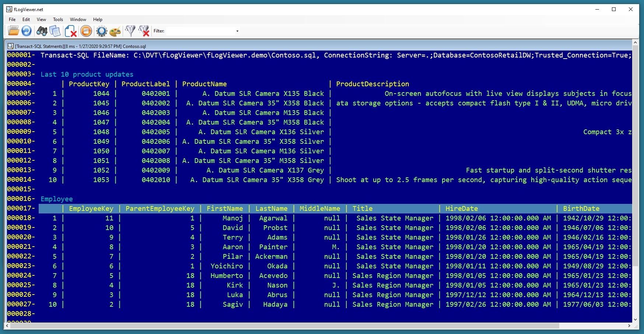Copy with the stacked documents icon

pos(55,31)
